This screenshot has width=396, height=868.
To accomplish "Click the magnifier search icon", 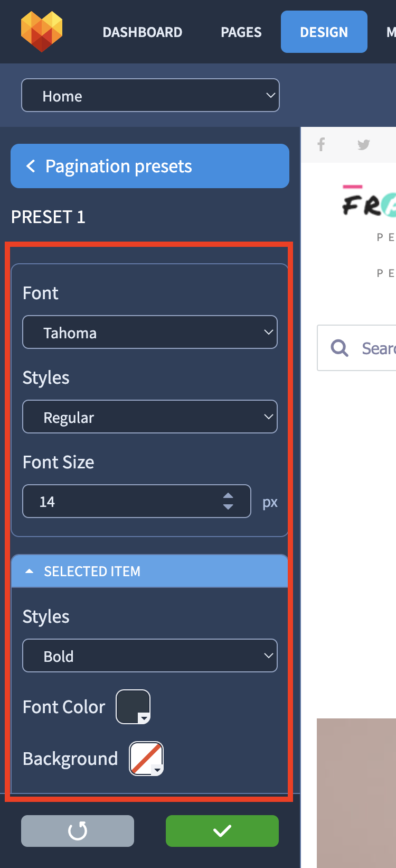I will pyautogui.click(x=340, y=348).
